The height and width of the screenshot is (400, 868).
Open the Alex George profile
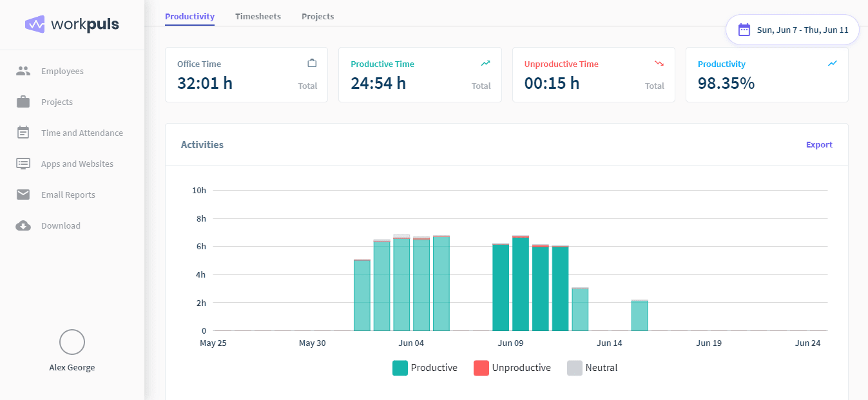(x=72, y=349)
